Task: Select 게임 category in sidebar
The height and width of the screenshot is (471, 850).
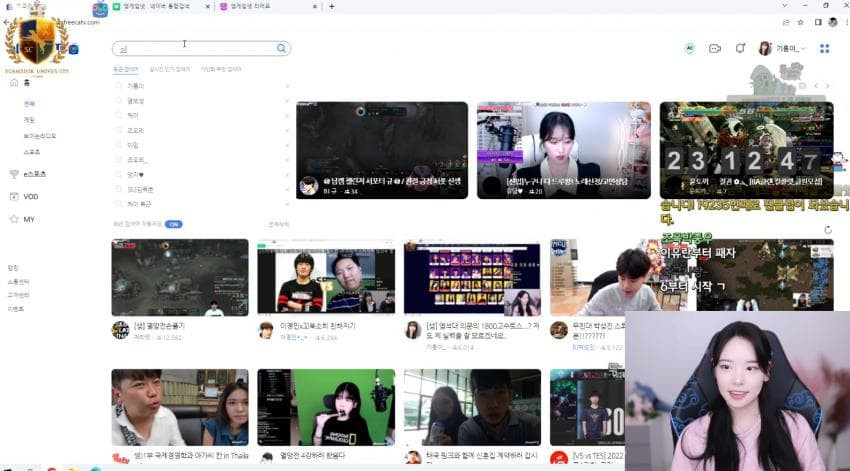Action: 29,120
